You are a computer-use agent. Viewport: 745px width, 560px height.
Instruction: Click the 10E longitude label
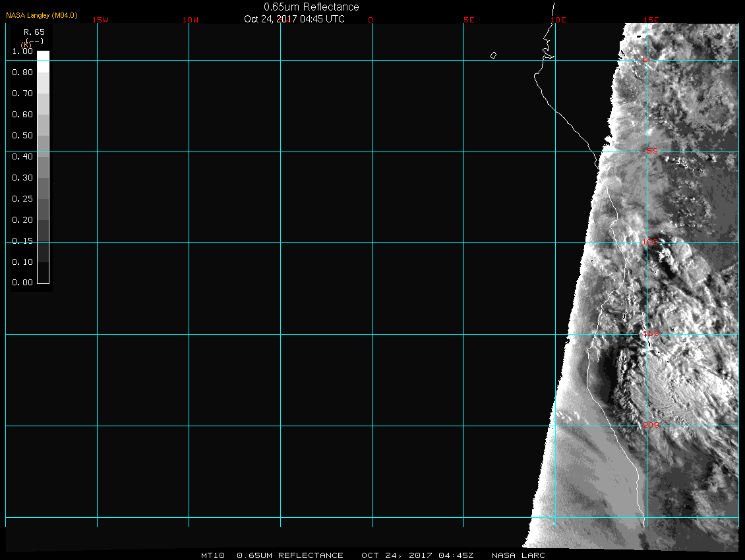tap(558, 20)
